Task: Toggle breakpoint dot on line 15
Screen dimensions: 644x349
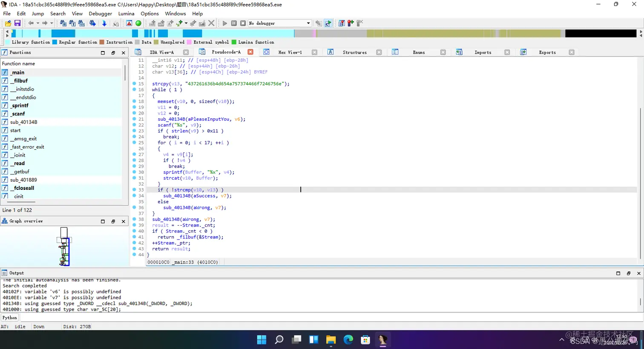Action: (x=134, y=84)
